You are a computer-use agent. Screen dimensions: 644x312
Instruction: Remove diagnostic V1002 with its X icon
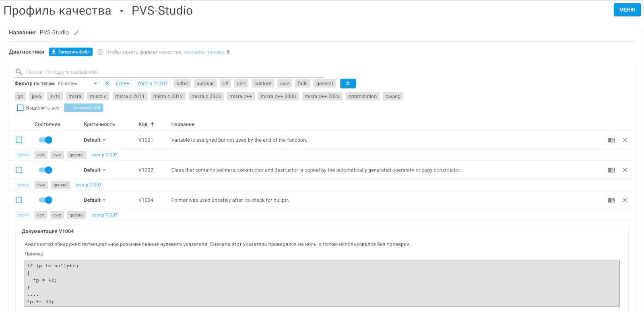(625, 170)
